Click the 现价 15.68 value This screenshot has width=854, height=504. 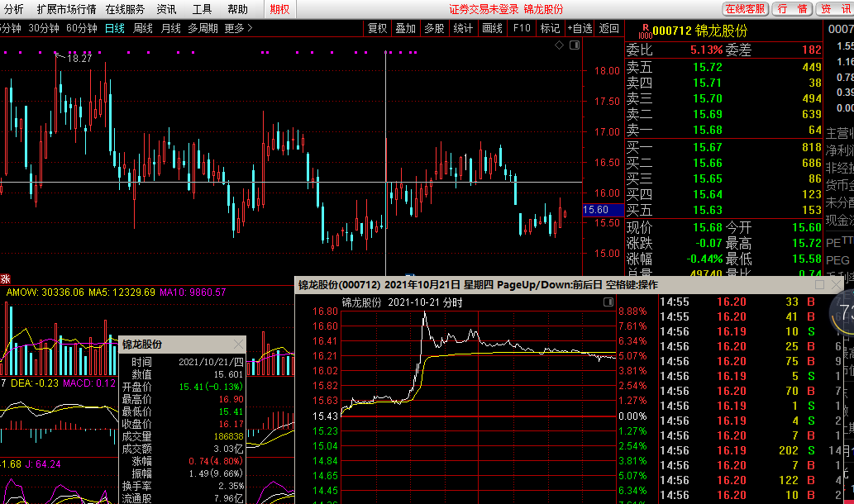[x=708, y=227]
